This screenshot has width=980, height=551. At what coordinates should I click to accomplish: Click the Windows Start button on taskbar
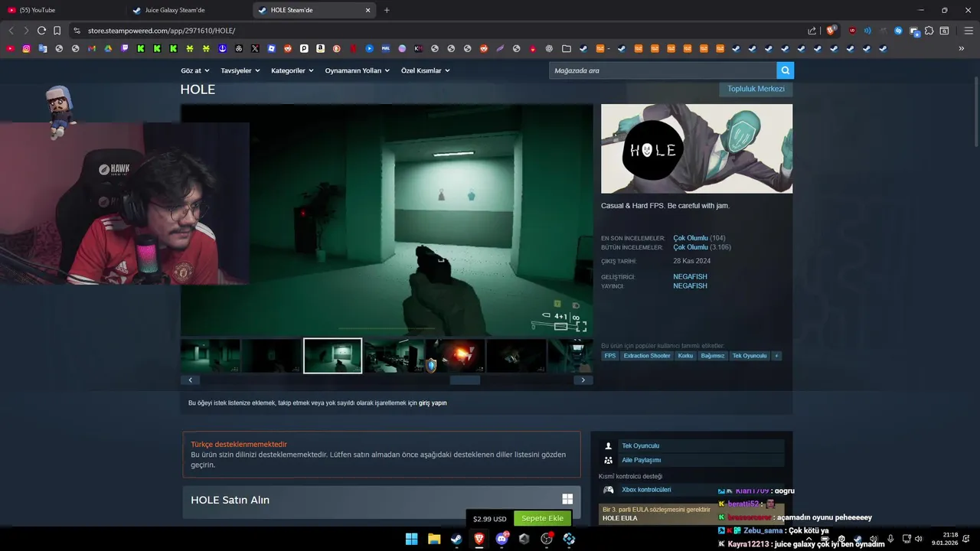(411, 539)
